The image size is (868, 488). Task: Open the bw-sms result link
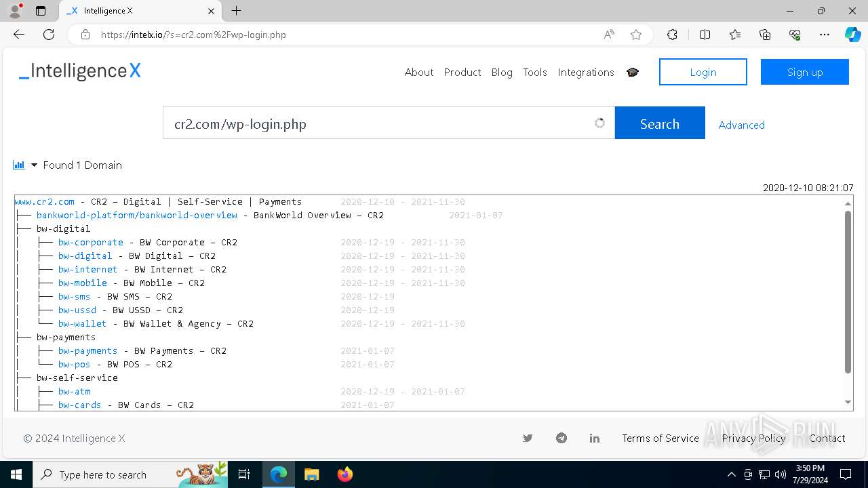tap(75, 296)
